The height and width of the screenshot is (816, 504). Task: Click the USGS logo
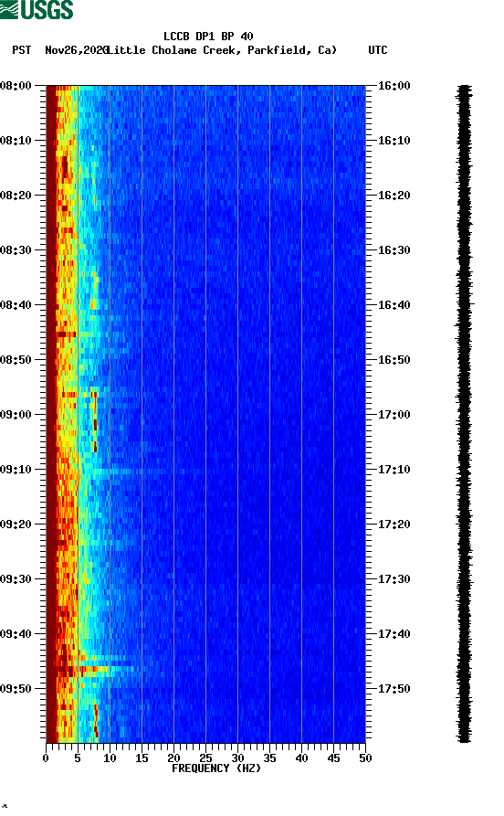37,10
